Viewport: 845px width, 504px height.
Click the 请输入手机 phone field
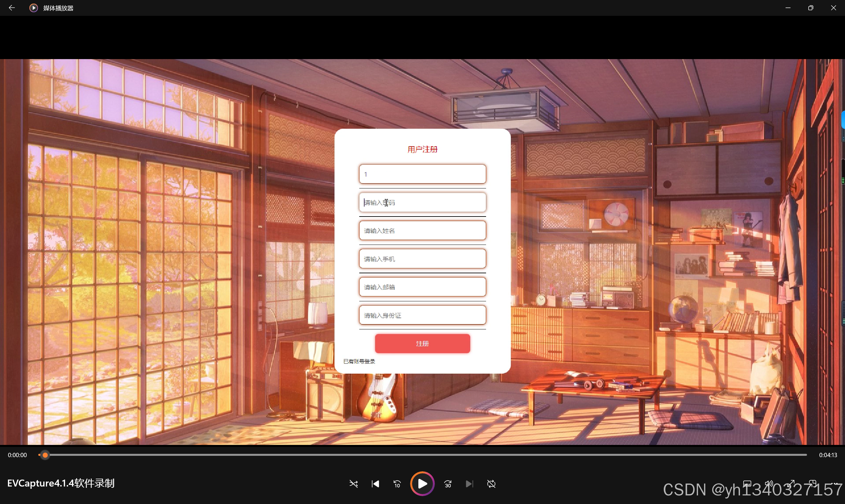[422, 259]
